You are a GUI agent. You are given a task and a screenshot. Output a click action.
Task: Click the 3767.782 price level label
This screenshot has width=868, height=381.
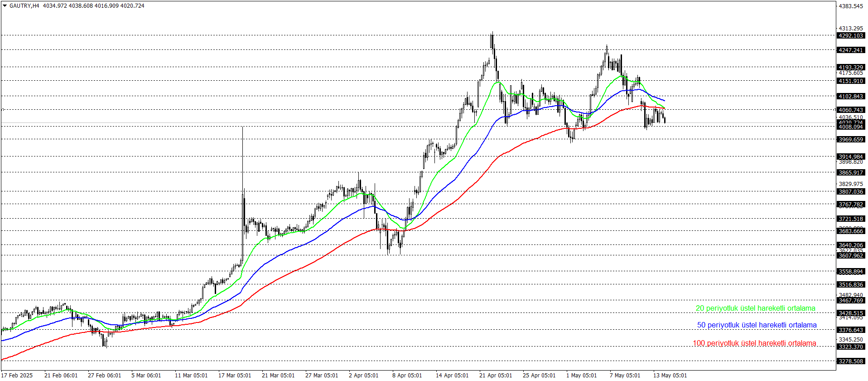click(x=851, y=205)
